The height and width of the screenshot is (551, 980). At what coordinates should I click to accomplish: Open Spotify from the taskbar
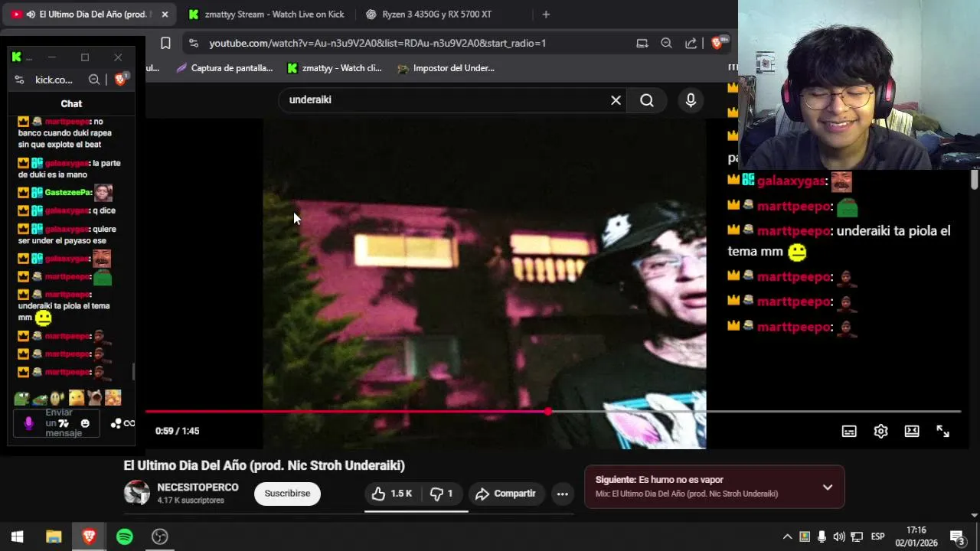point(124,536)
